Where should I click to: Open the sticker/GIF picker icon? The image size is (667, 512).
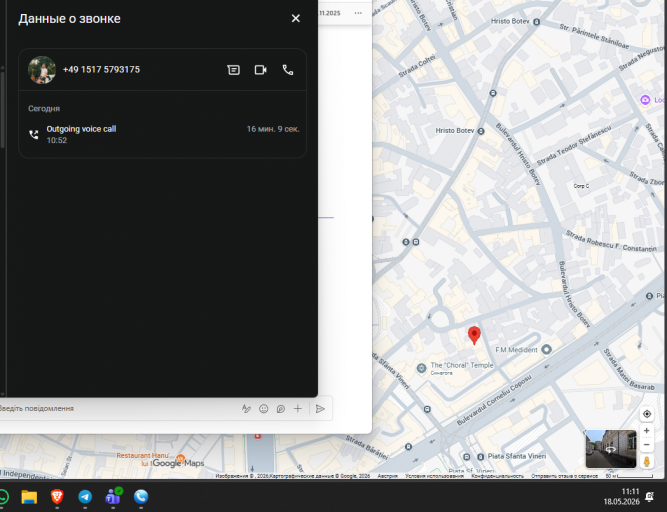pyautogui.click(x=281, y=409)
